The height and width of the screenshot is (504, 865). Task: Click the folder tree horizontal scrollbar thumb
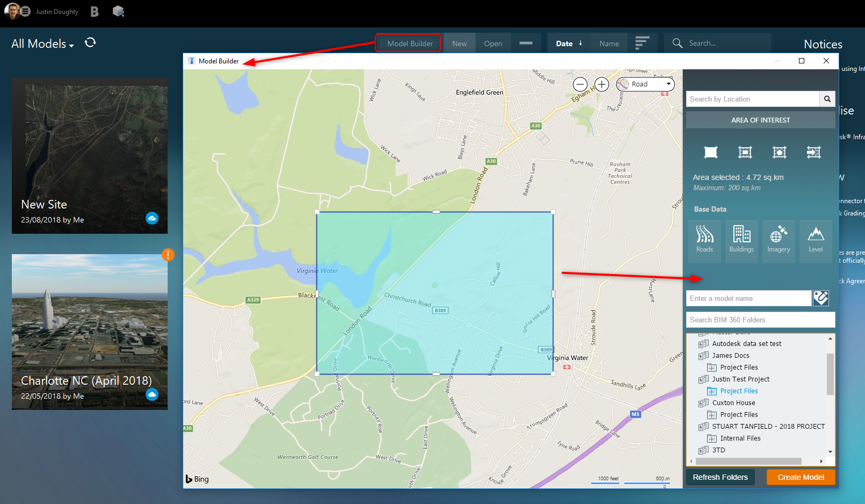(x=748, y=461)
